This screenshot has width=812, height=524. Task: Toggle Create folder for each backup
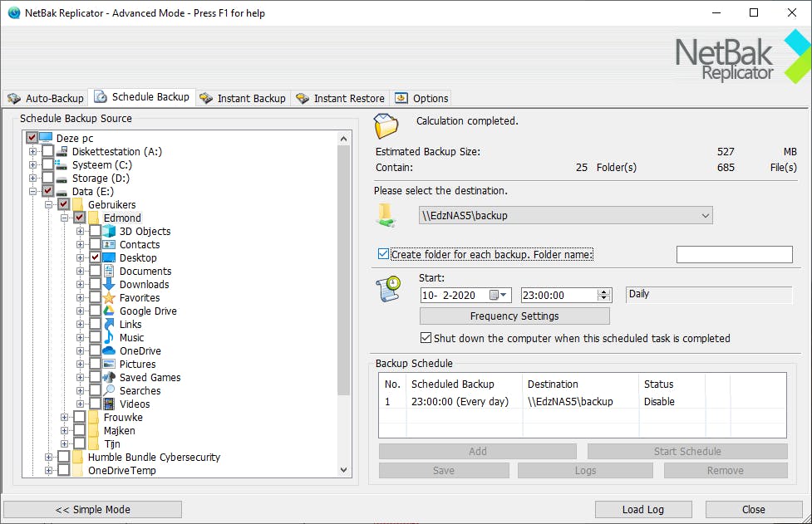[x=383, y=254]
